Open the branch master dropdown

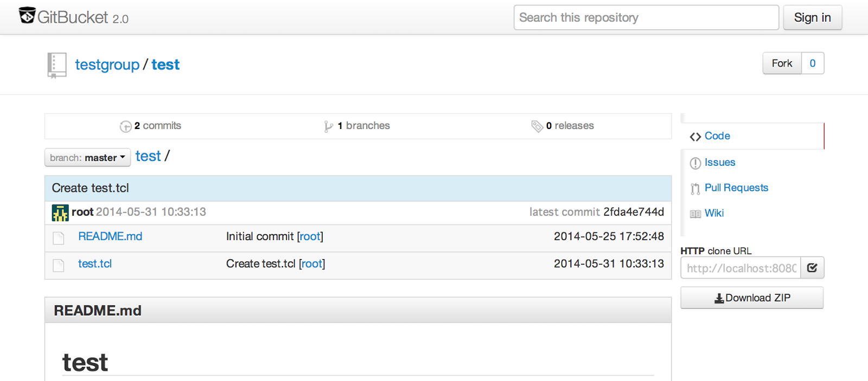click(x=87, y=158)
